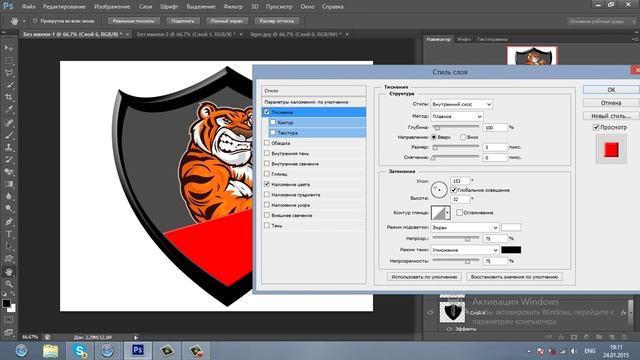Open File Explorer from the taskbar
This screenshot has width=640, height=360.
[x=51, y=351]
